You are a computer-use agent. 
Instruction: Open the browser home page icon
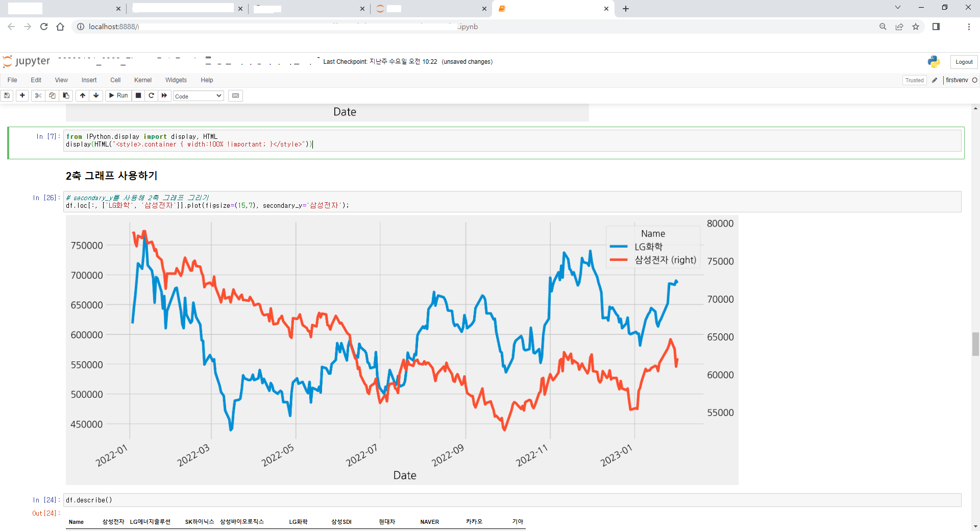(x=60, y=27)
